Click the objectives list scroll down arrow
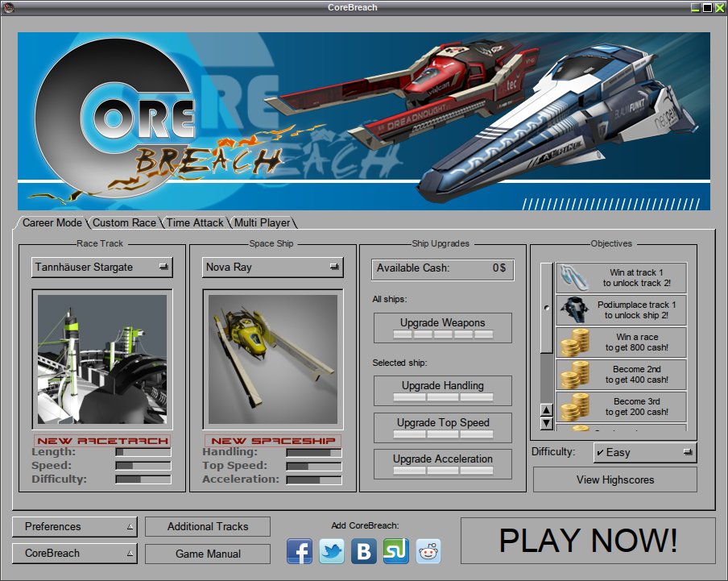 point(547,423)
